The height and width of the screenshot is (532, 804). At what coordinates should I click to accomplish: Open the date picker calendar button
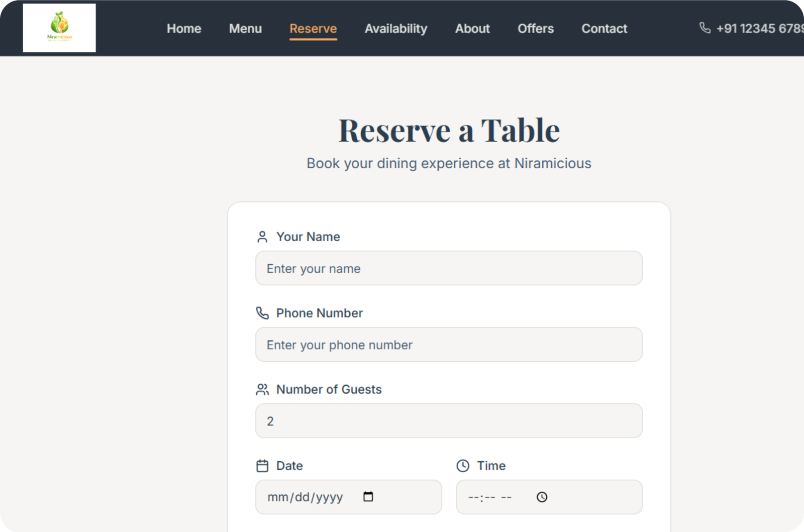point(368,497)
